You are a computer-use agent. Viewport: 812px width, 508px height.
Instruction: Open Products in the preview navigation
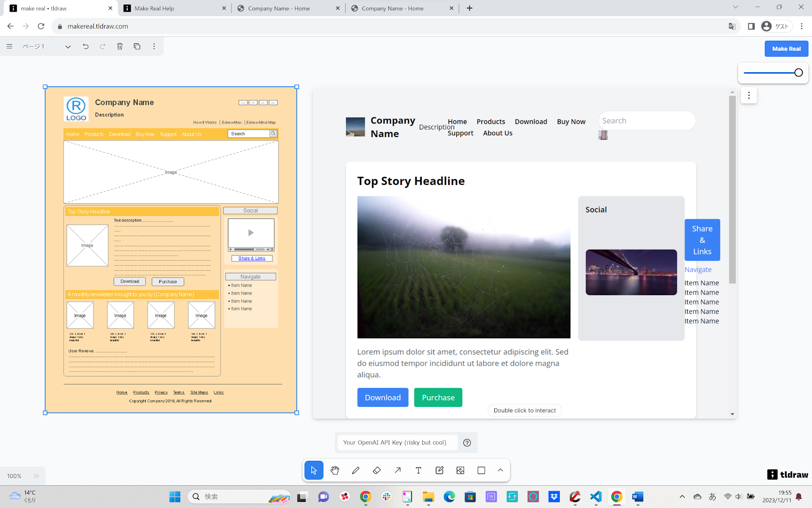[x=491, y=122]
